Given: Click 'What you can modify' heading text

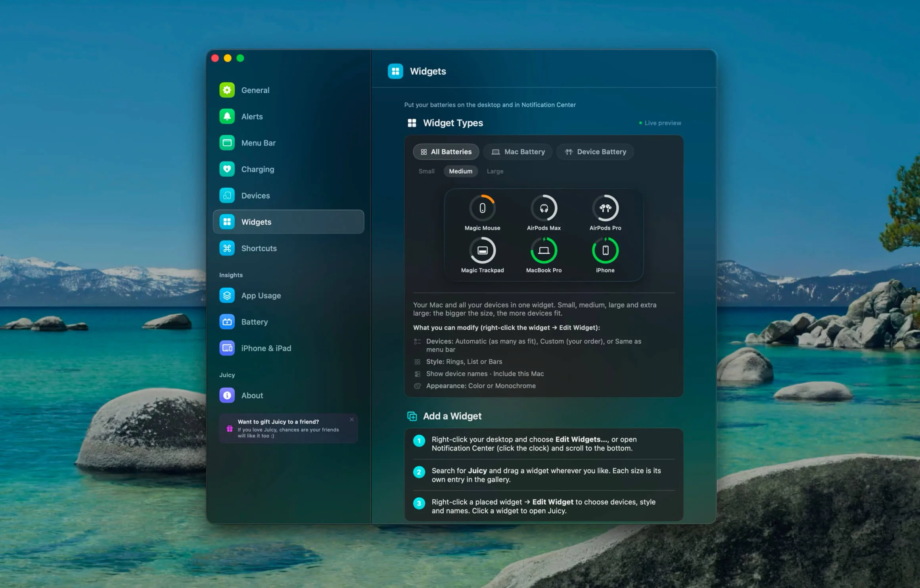Looking at the screenshot, I should point(506,328).
